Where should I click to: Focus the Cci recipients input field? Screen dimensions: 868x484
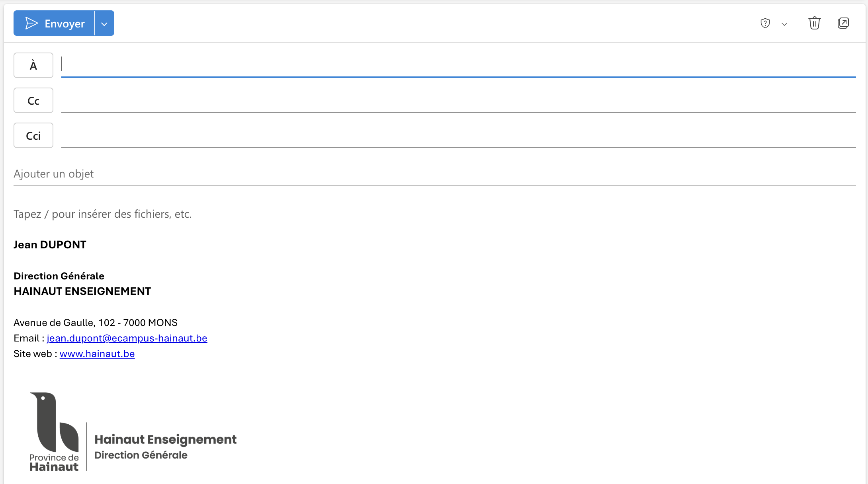tap(458, 135)
